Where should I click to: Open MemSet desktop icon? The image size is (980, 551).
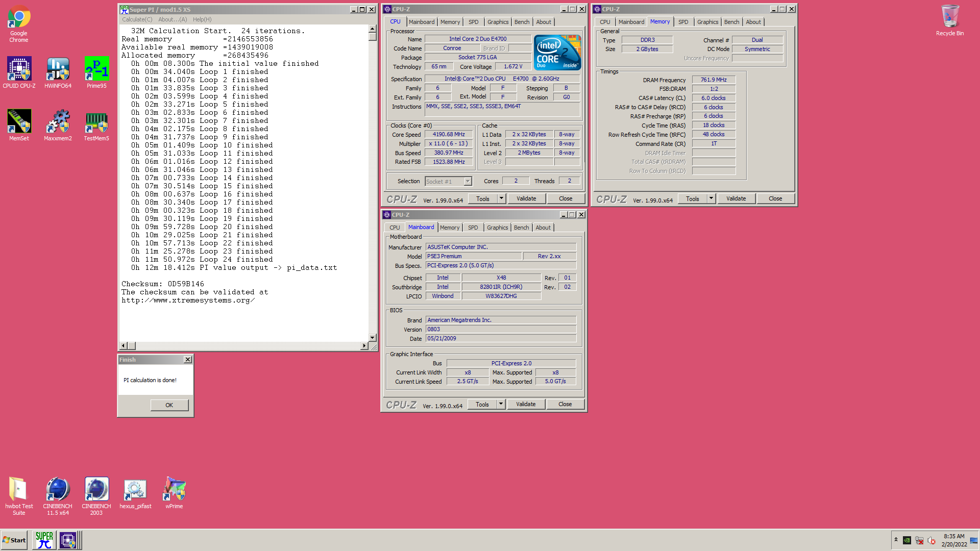pyautogui.click(x=19, y=126)
